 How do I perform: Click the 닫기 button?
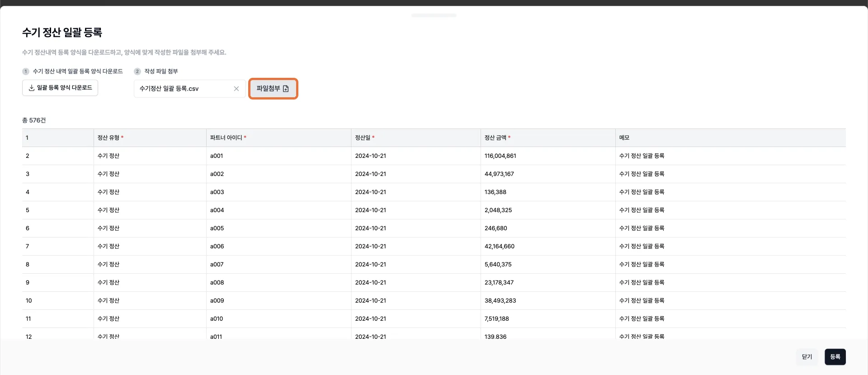[807, 357]
